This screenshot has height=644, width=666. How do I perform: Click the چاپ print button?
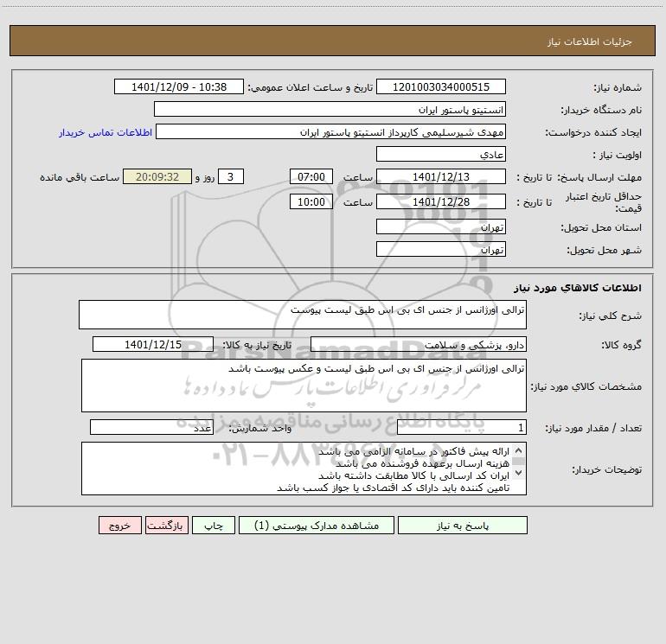[x=214, y=526]
